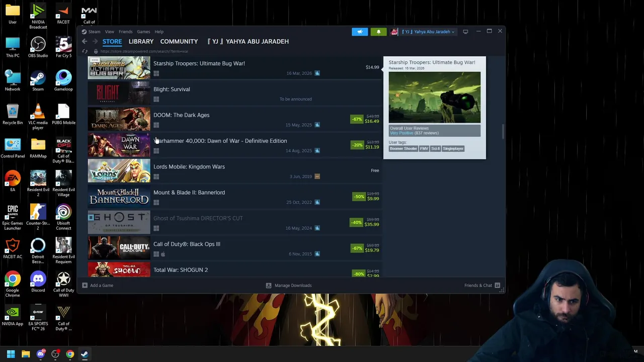
Task: Select the EA SPORTS FC 26 icon
Action: pos(38,318)
